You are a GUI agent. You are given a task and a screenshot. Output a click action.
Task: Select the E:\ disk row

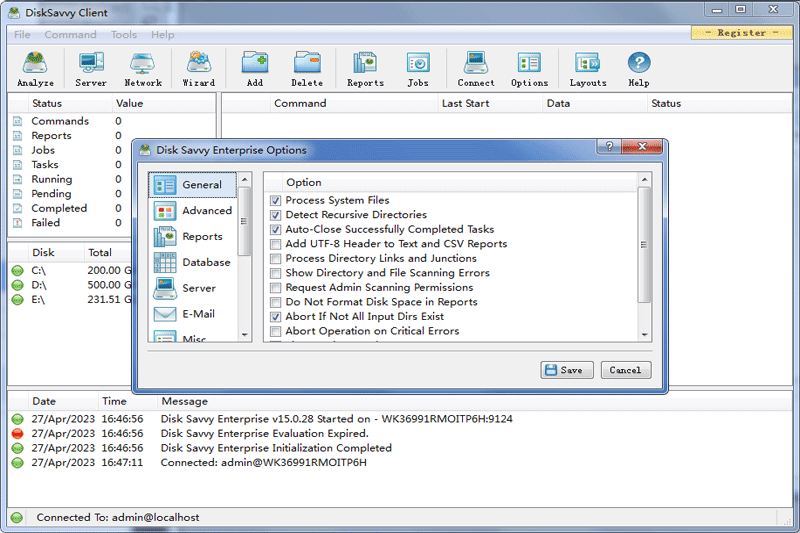pos(70,299)
